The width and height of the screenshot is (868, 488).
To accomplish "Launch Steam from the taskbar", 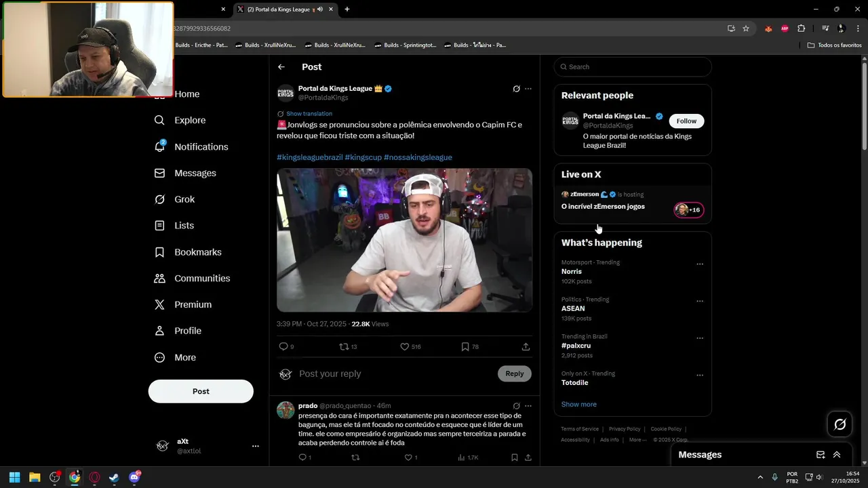I will pos(114,477).
